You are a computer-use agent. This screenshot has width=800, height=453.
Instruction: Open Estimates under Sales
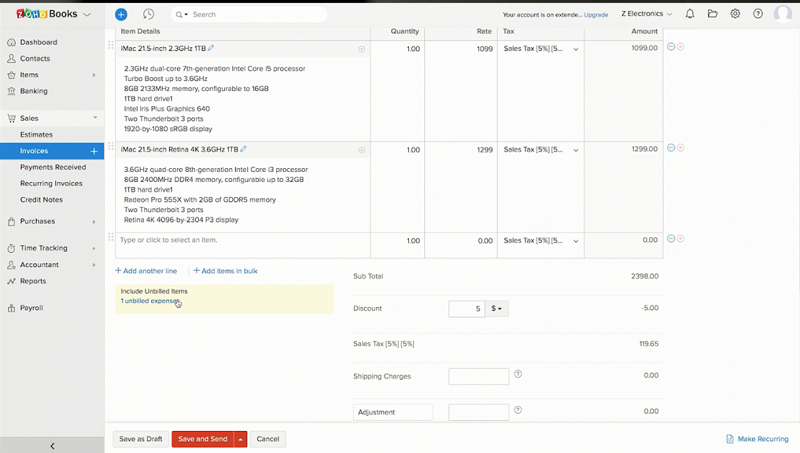tap(36, 135)
